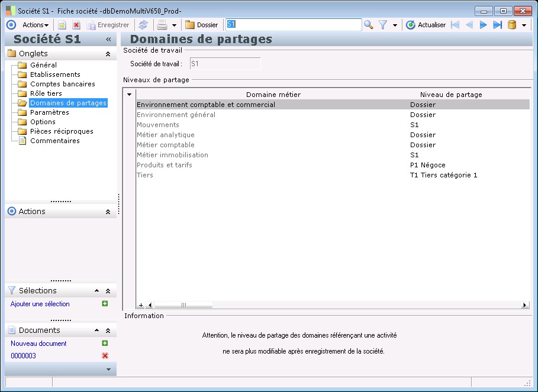Select the Comptes bancaires tree item
538x392 pixels.
pos(62,84)
